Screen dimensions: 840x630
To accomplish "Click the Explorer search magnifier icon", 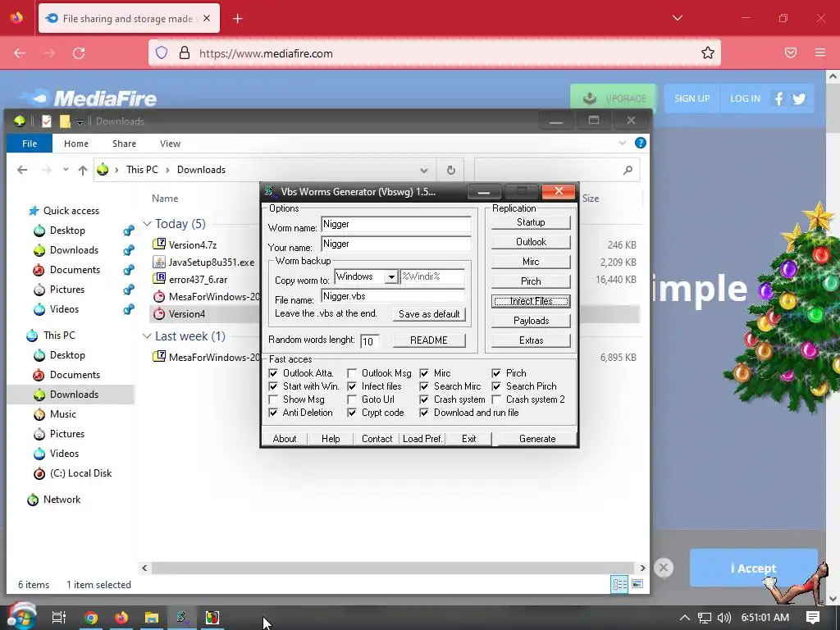I will coord(628,170).
